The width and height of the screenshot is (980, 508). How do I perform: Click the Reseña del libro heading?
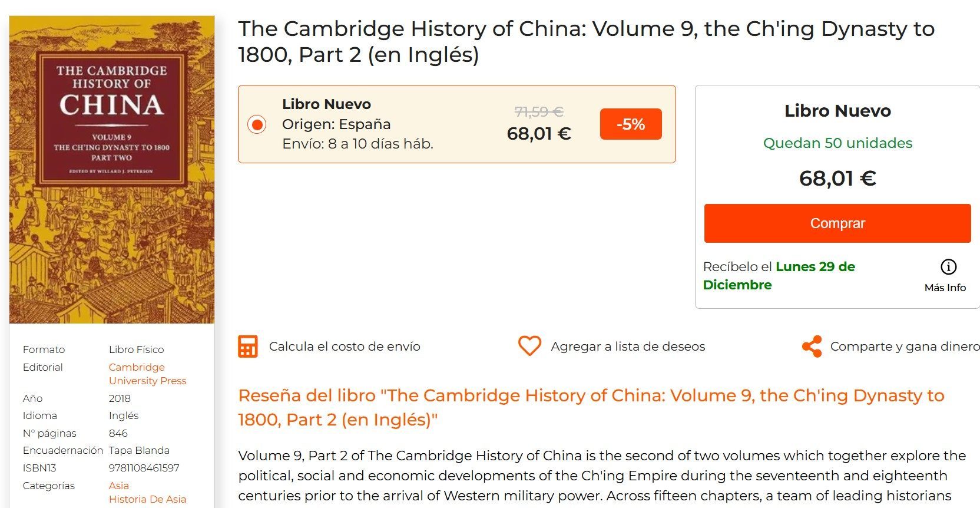(591, 407)
